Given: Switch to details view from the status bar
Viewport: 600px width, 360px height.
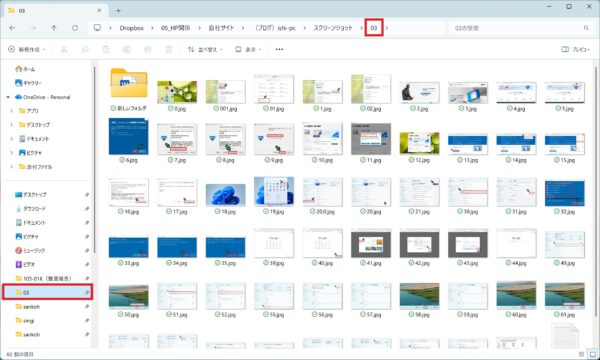Looking at the screenshot, I should (x=582, y=354).
